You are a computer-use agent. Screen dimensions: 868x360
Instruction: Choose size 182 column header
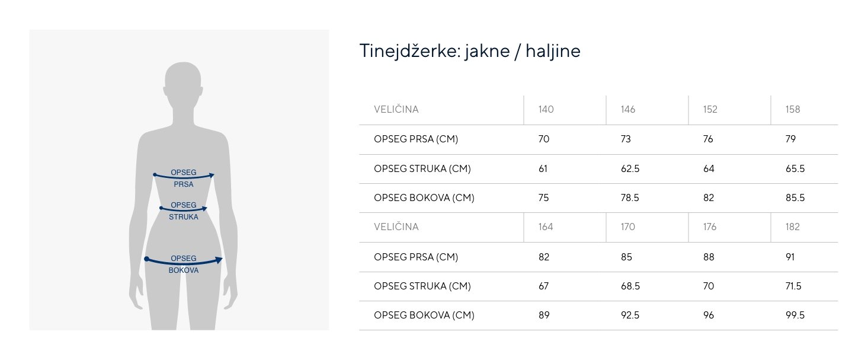[x=792, y=227]
